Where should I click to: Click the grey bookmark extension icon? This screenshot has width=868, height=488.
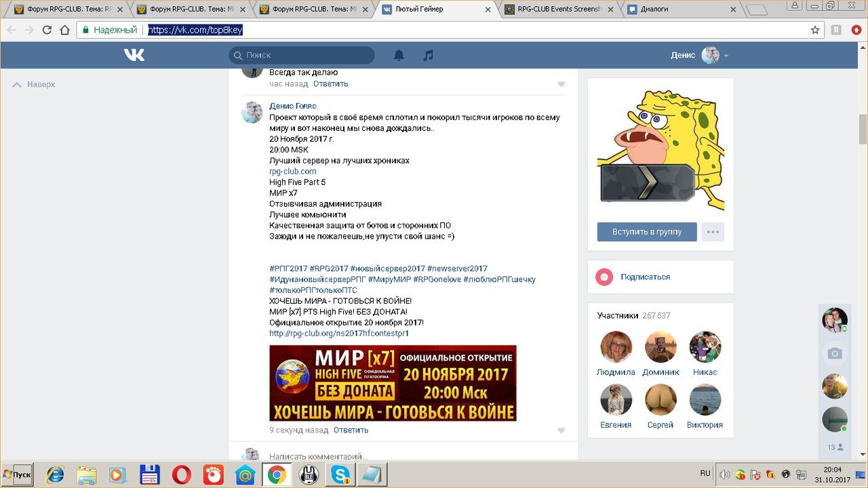point(837,30)
